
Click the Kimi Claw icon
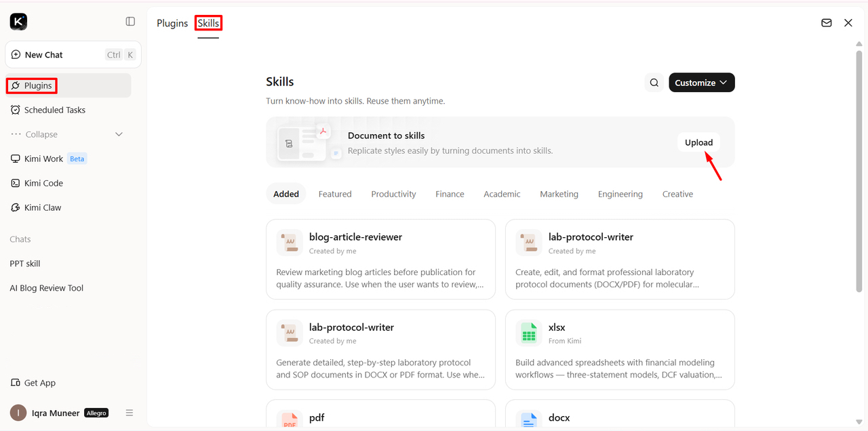(x=16, y=207)
